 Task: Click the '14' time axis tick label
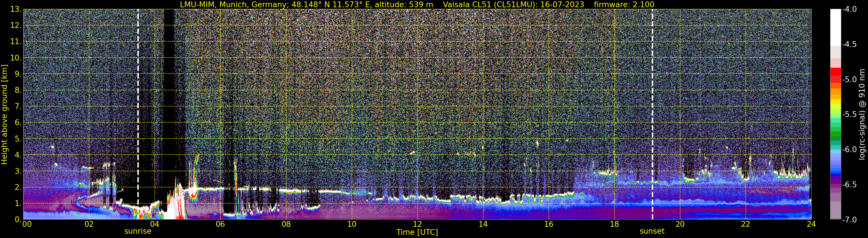click(483, 224)
